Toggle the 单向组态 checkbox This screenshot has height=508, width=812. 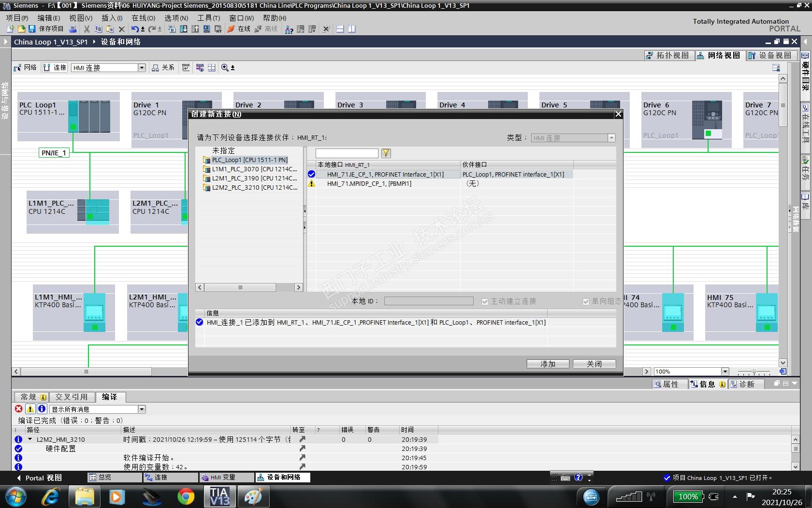pos(586,301)
